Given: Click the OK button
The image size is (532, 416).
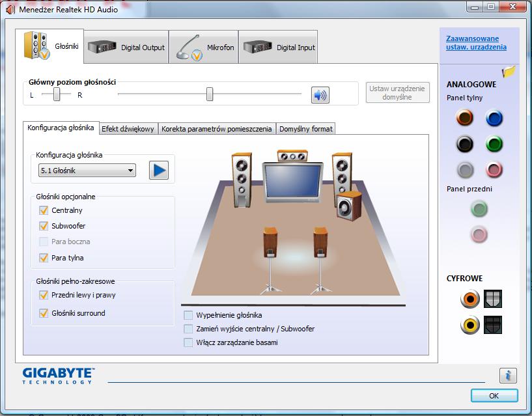Looking at the screenshot, I should (x=494, y=396).
